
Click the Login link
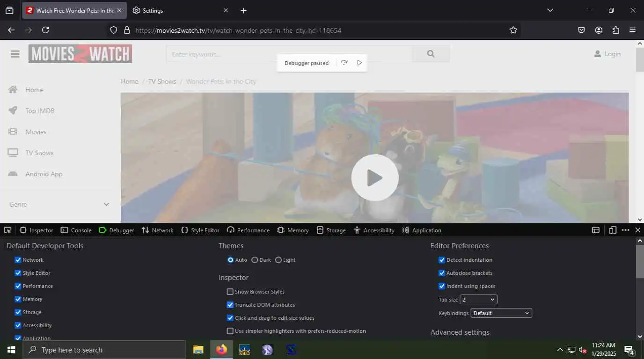[607, 54]
